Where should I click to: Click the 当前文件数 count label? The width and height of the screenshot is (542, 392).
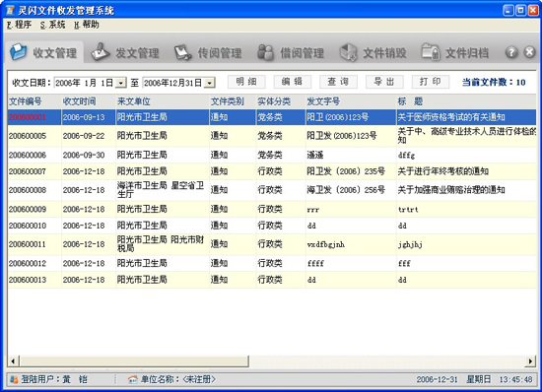[494, 82]
